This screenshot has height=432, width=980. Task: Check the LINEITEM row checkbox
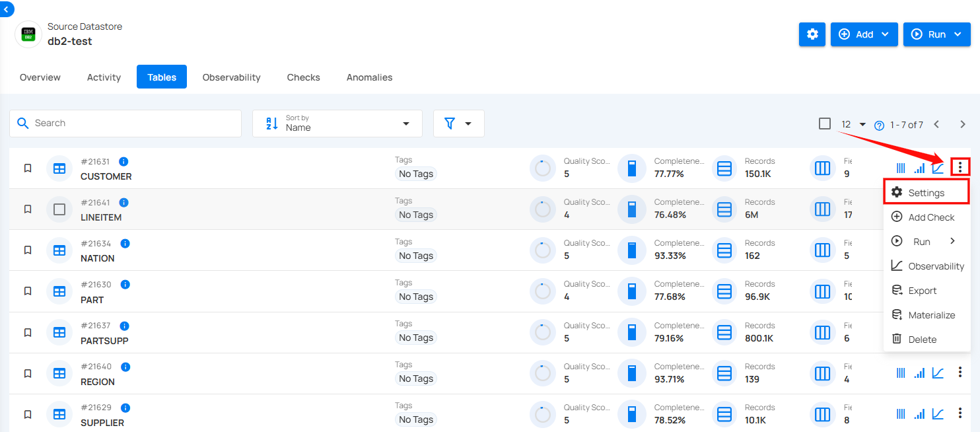click(59, 209)
